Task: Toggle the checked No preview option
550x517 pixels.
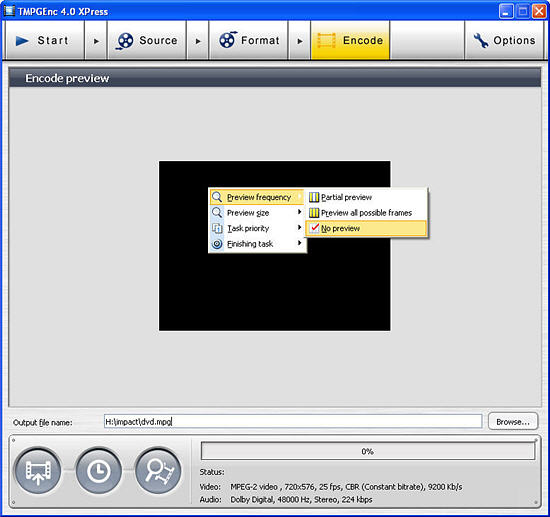Action: click(366, 228)
